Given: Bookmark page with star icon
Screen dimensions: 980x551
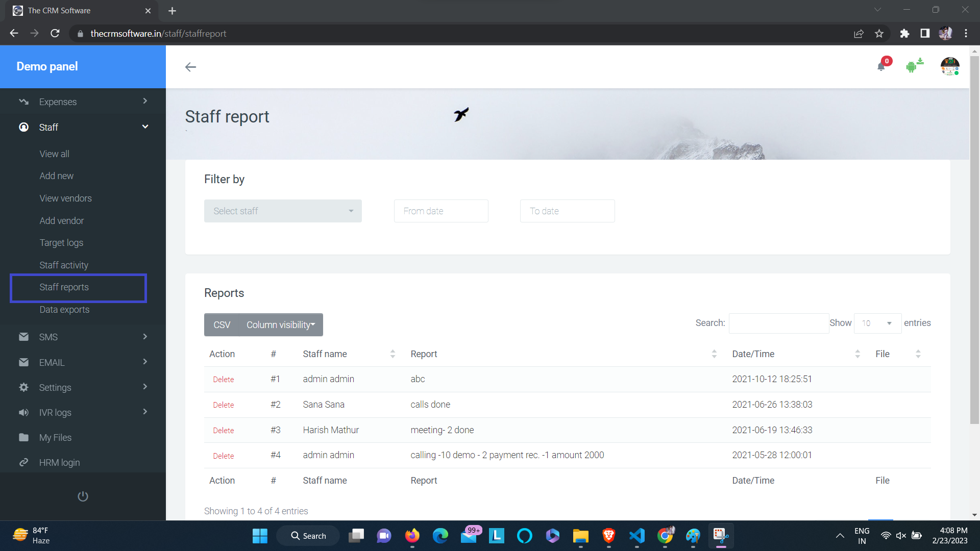Looking at the screenshot, I should (879, 34).
